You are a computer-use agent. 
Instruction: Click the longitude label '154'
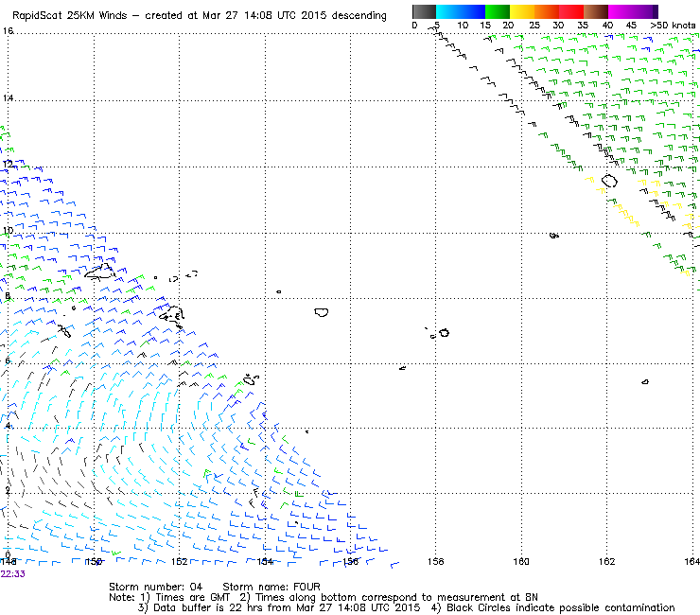click(x=265, y=561)
